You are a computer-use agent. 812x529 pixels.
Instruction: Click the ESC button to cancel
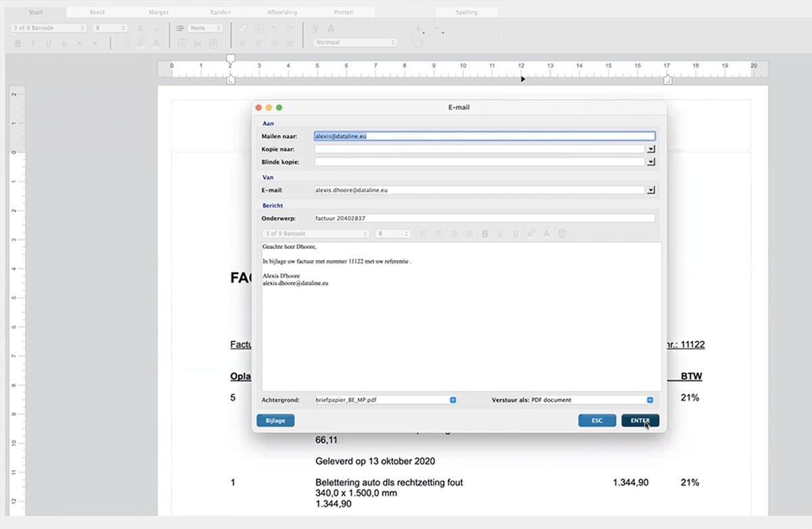pos(597,420)
